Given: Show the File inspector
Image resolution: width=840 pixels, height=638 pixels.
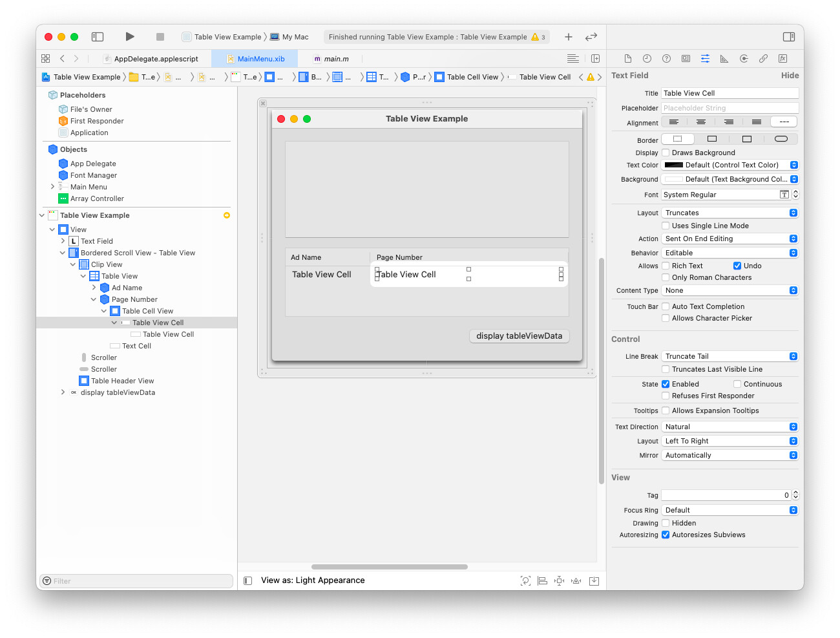Looking at the screenshot, I should tap(628, 58).
